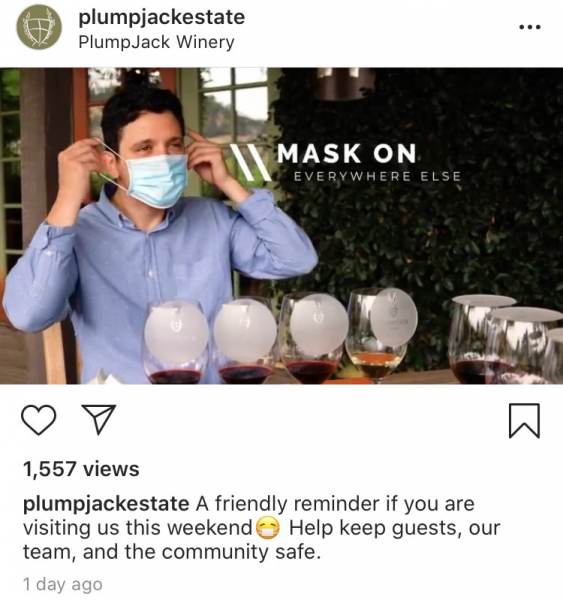The height and width of the screenshot is (600, 563).
Task: Open the three-dot more options menu
Action: (530, 27)
